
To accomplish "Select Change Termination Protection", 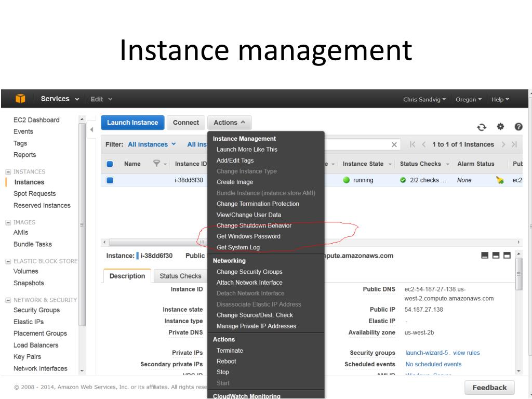I will coord(258,204).
